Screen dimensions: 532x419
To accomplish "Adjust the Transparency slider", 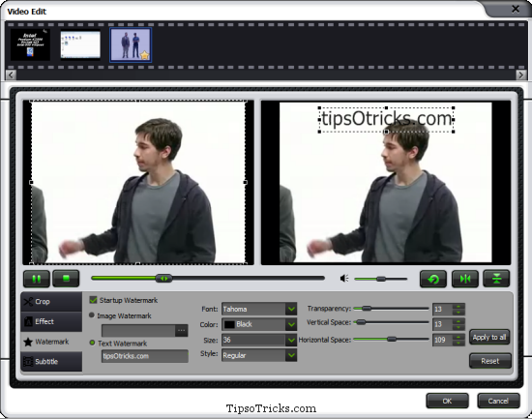I will pos(367,309).
